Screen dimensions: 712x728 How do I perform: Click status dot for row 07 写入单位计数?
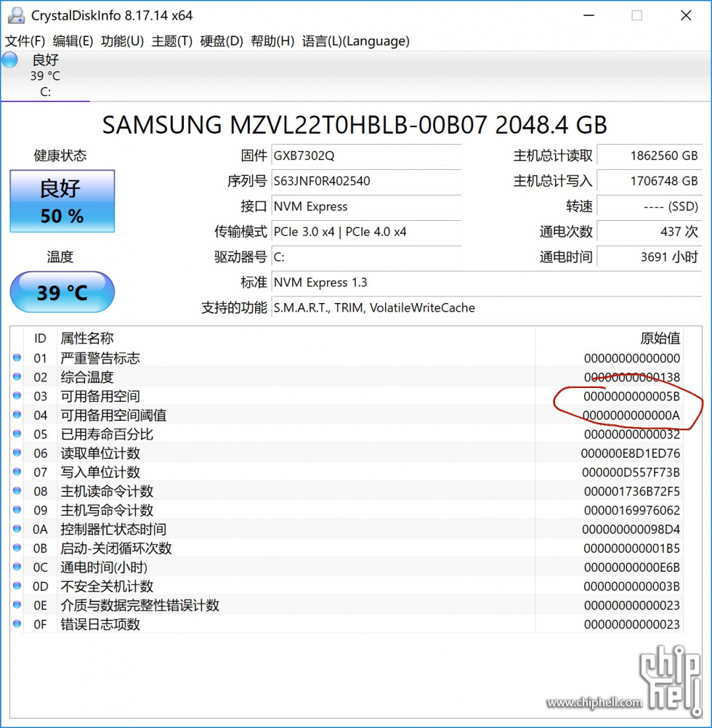pyautogui.click(x=17, y=472)
